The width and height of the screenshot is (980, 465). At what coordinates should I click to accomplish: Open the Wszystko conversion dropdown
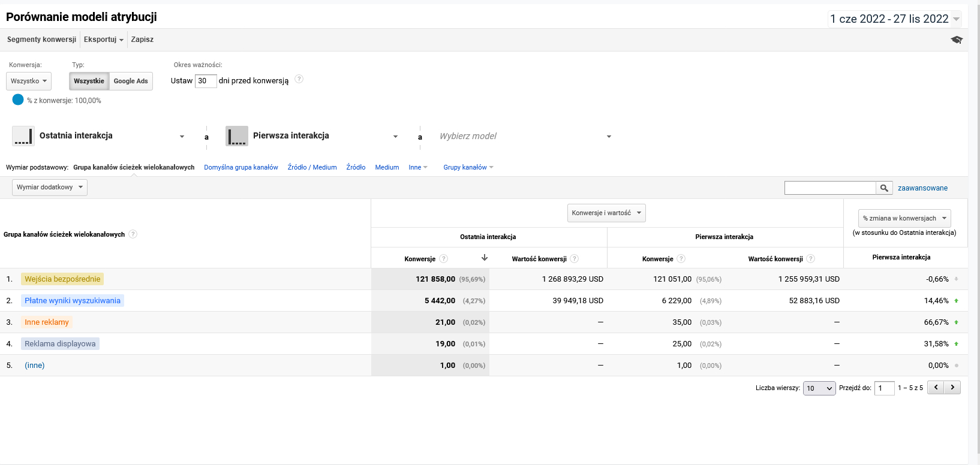click(x=29, y=81)
